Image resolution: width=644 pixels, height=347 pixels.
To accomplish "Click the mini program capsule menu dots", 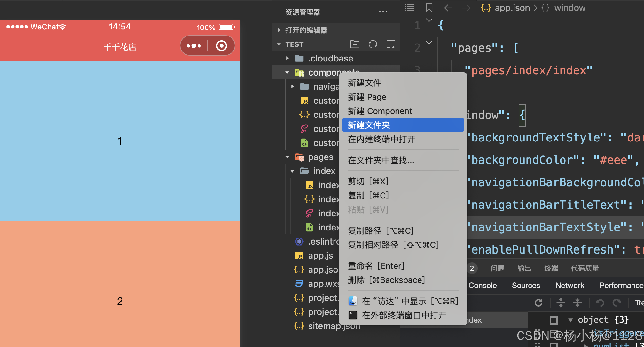I will coord(194,46).
